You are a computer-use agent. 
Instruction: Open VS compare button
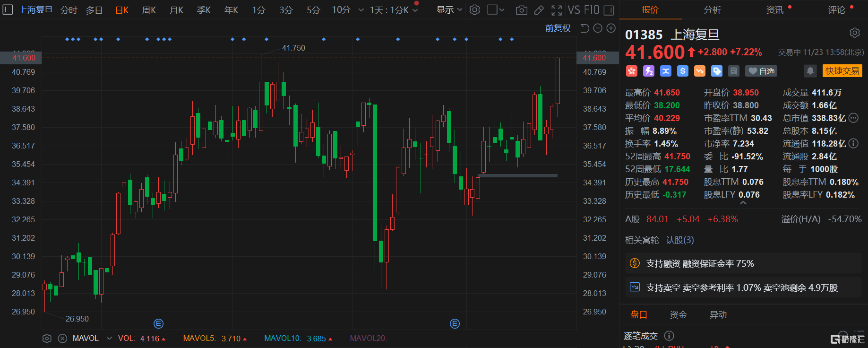click(574, 10)
